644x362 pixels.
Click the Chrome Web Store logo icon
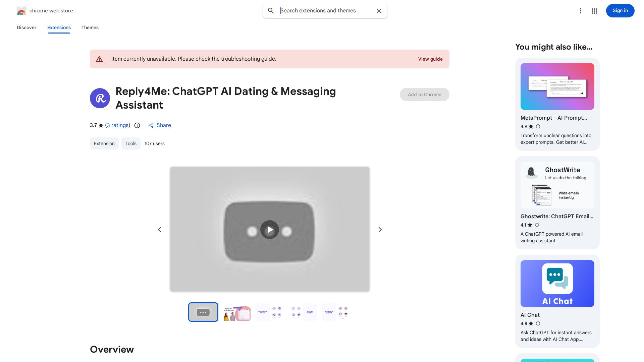tap(21, 11)
